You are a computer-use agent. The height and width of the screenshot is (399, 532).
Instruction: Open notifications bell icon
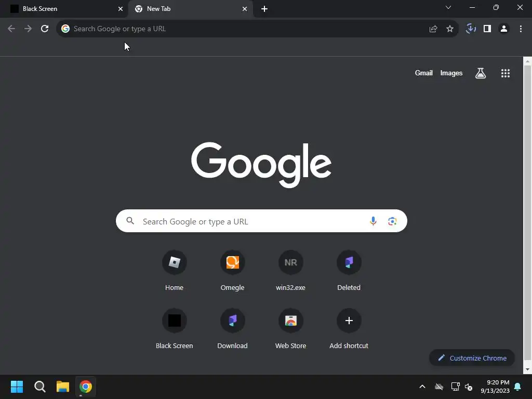pyautogui.click(x=518, y=387)
